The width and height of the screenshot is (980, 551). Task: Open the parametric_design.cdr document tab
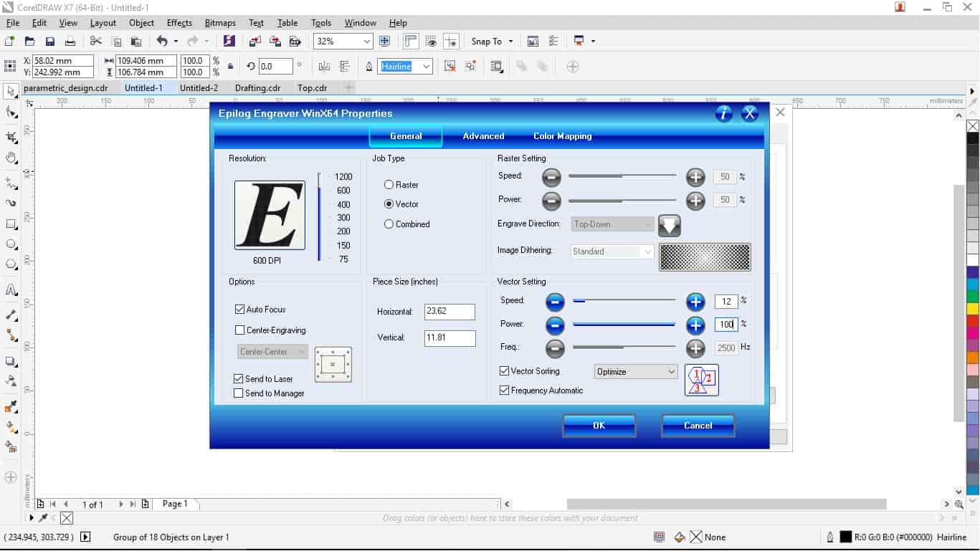(x=66, y=88)
